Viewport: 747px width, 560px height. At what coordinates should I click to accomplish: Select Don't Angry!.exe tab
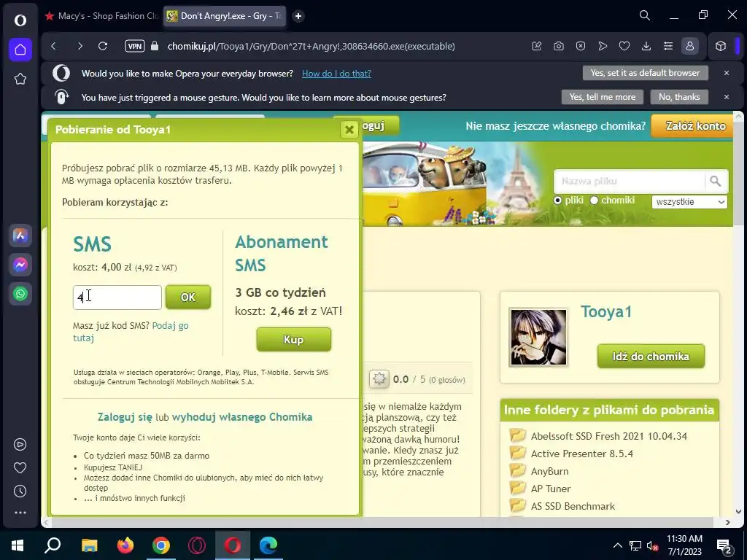point(225,16)
